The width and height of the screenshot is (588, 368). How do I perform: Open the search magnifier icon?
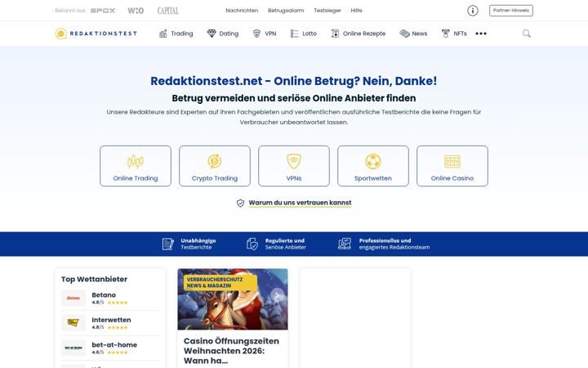point(527,34)
